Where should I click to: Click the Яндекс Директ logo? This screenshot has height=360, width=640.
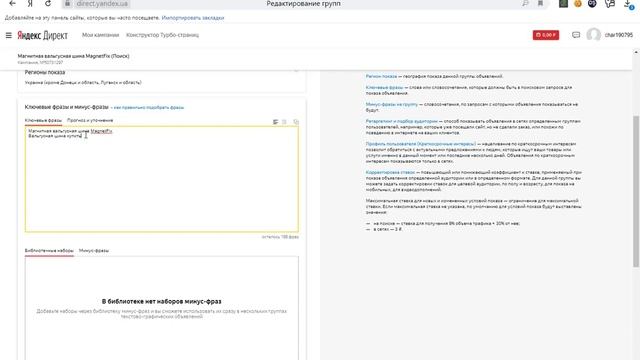[42, 36]
